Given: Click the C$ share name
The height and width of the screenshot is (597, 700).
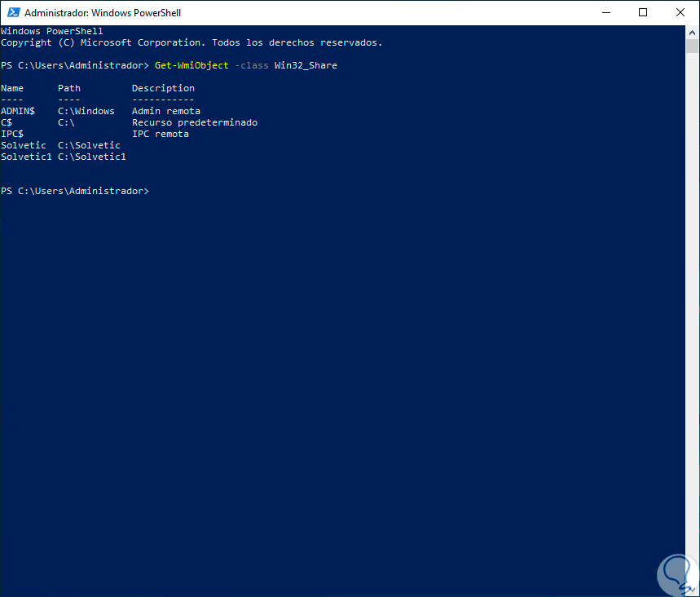Looking at the screenshot, I should [x=7, y=122].
